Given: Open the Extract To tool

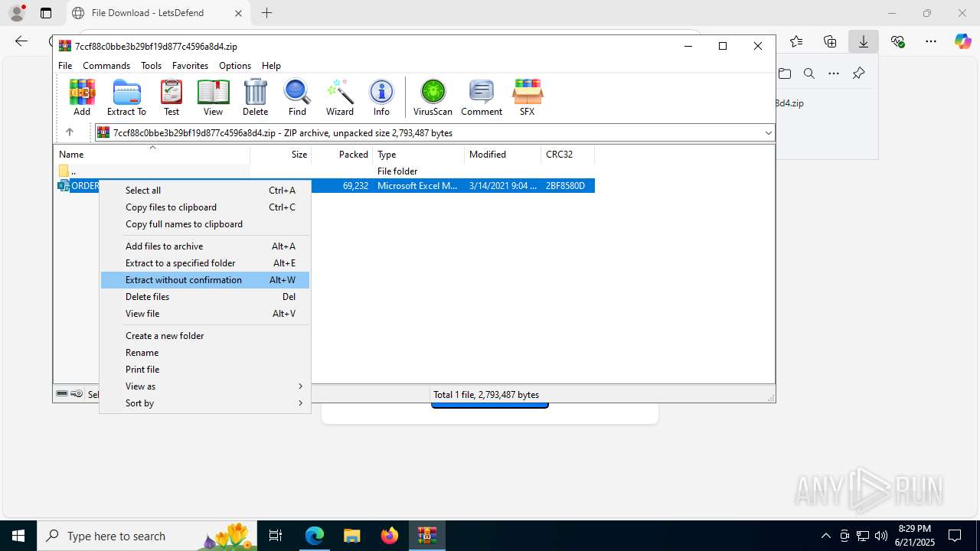Looking at the screenshot, I should pyautogui.click(x=126, y=97).
